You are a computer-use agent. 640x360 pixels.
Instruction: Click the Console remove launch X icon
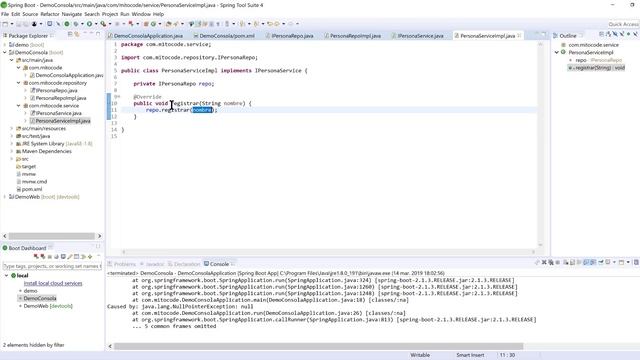[x=544, y=262]
